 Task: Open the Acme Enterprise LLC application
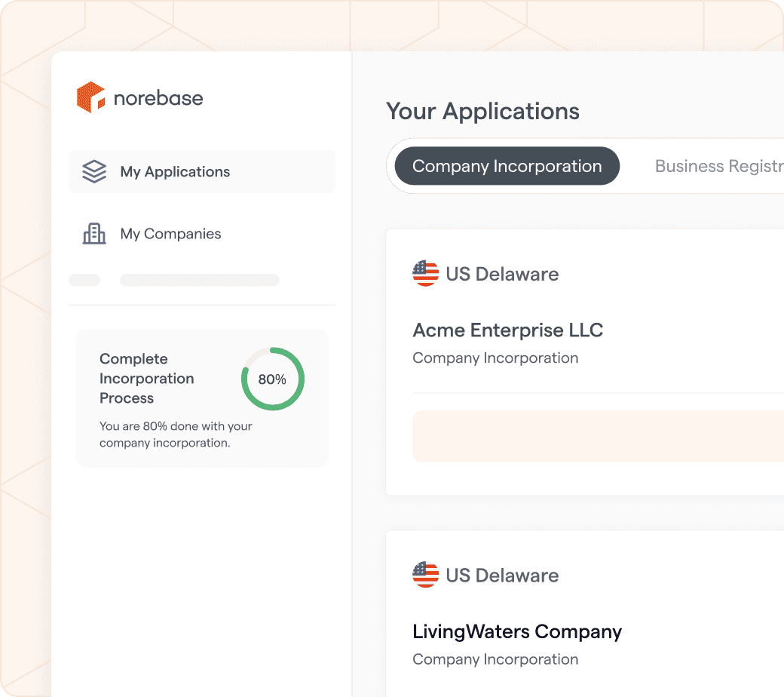point(507,330)
